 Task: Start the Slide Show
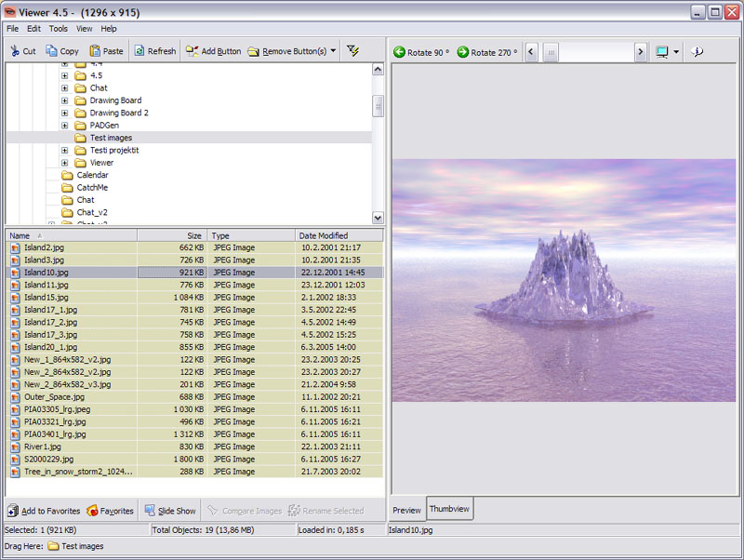(x=169, y=511)
